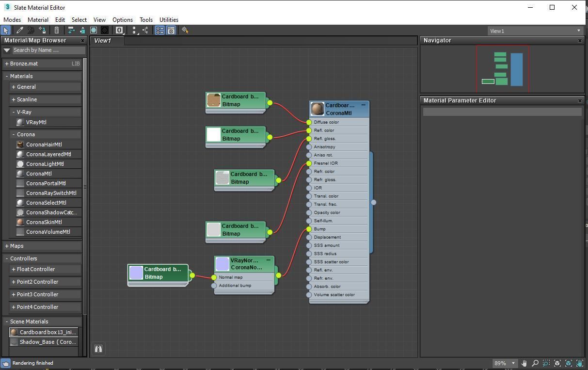Close the Material/Map Browser panel
This screenshot has width=588, height=370.
82,41
